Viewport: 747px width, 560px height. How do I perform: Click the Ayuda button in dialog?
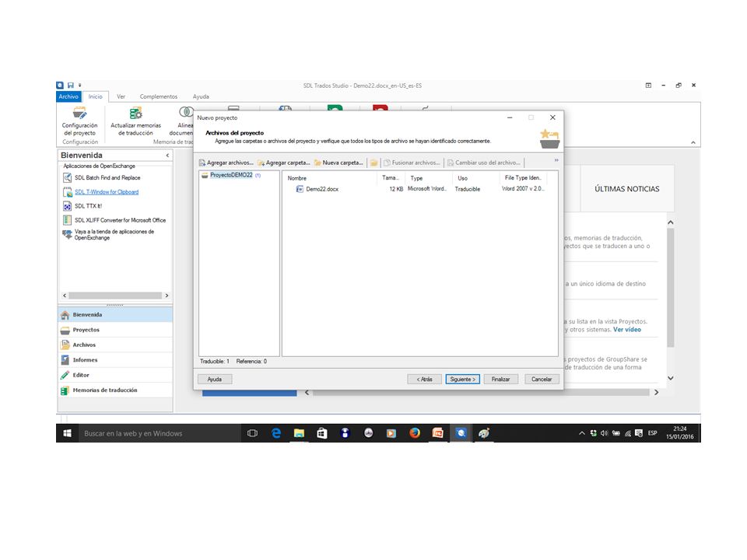[x=215, y=380]
